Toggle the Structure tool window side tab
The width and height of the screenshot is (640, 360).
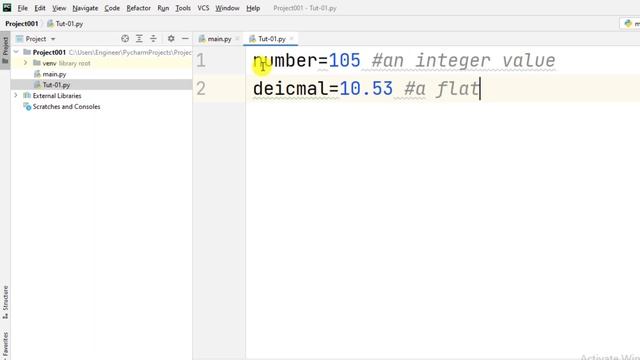(x=5, y=302)
